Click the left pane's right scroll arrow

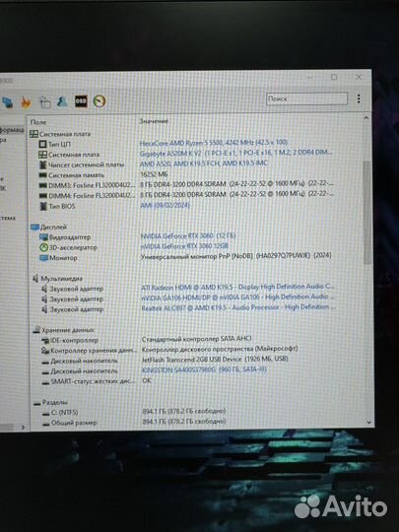(23, 428)
